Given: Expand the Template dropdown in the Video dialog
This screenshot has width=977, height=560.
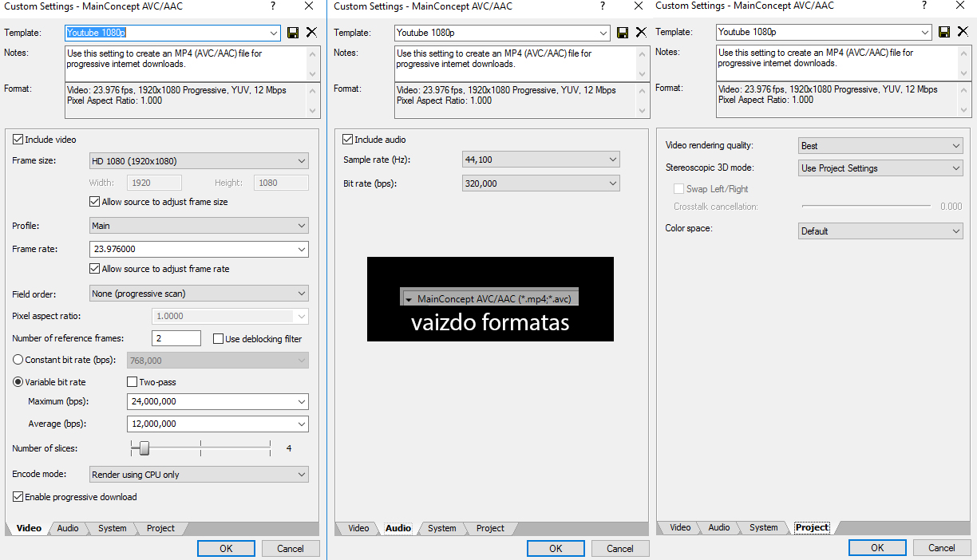Looking at the screenshot, I should pyautogui.click(x=274, y=33).
